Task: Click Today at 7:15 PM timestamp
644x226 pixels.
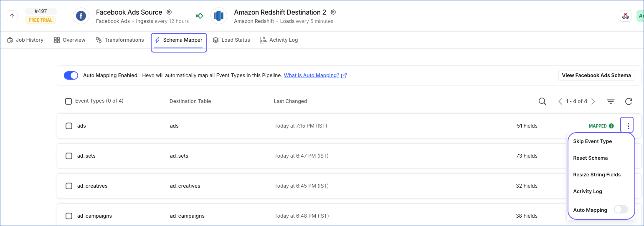Action: (x=301, y=126)
